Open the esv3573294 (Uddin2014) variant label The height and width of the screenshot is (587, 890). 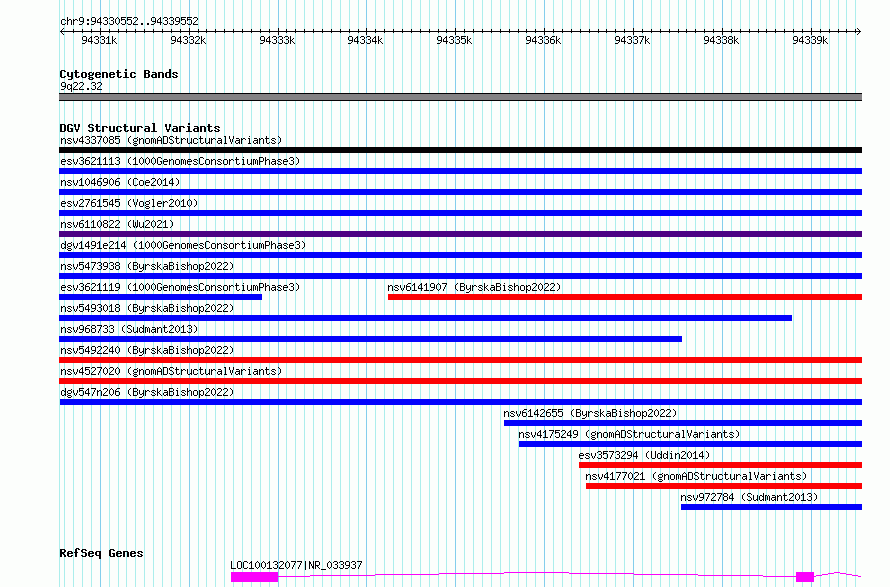[644, 455]
